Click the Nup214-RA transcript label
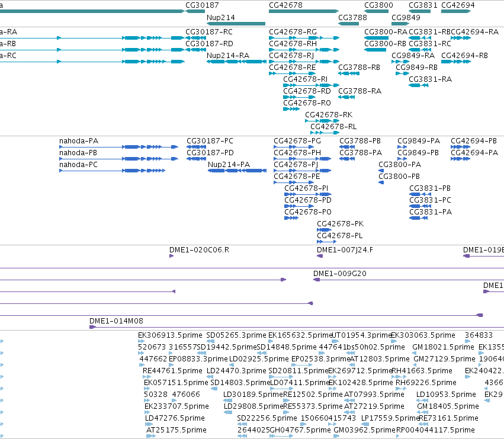 227,55
